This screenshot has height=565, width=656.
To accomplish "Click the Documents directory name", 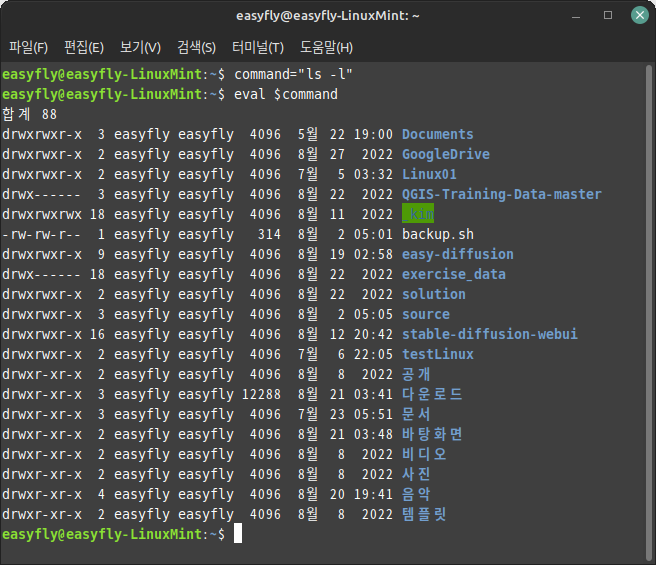I will 438,134.
